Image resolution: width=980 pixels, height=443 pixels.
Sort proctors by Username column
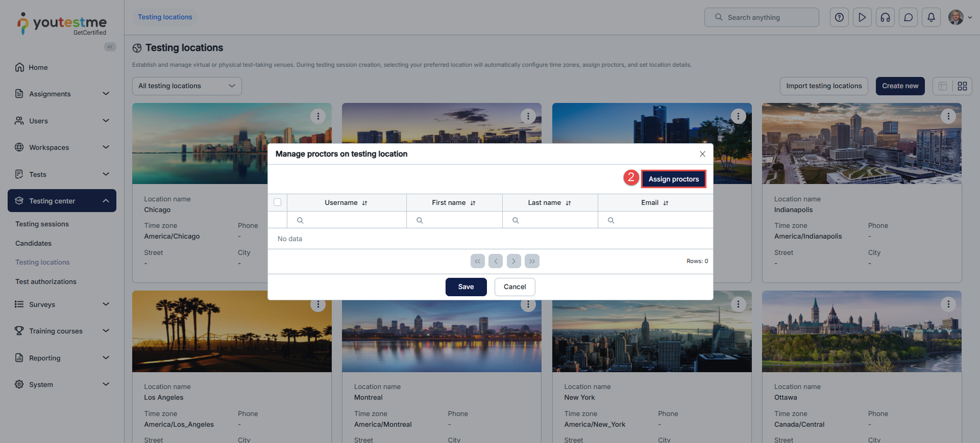[364, 203]
